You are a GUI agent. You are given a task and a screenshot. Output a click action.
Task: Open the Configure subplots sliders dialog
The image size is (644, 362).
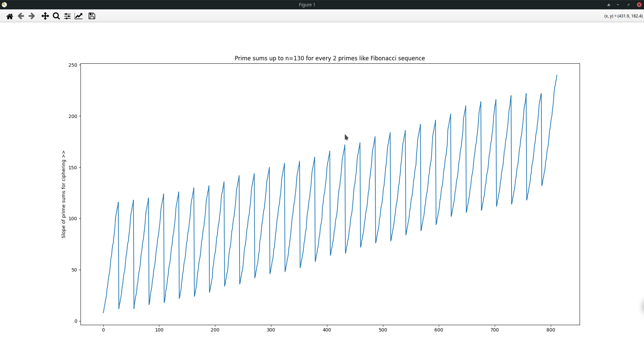(x=67, y=16)
